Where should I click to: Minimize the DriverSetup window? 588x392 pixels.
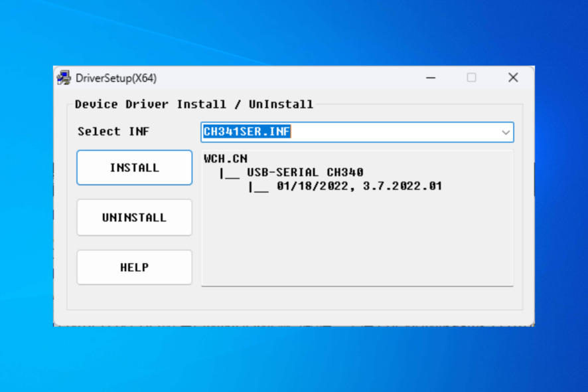[x=431, y=78]
